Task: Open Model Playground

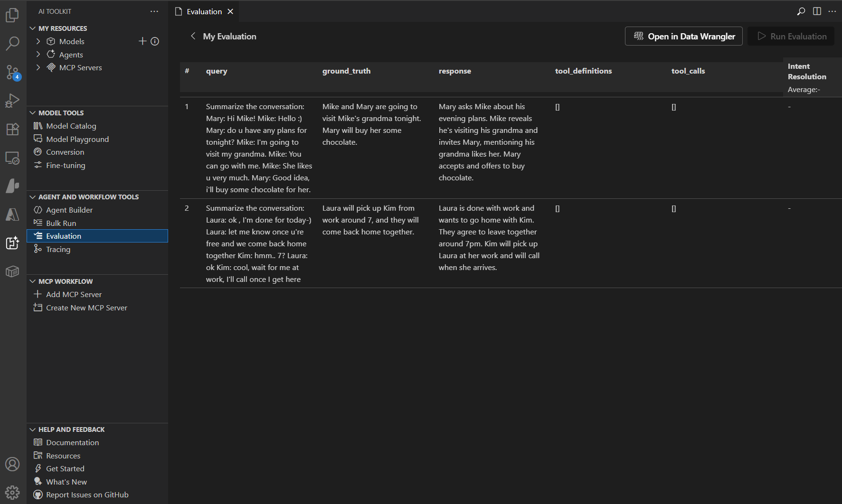Action: pos(77,139)
